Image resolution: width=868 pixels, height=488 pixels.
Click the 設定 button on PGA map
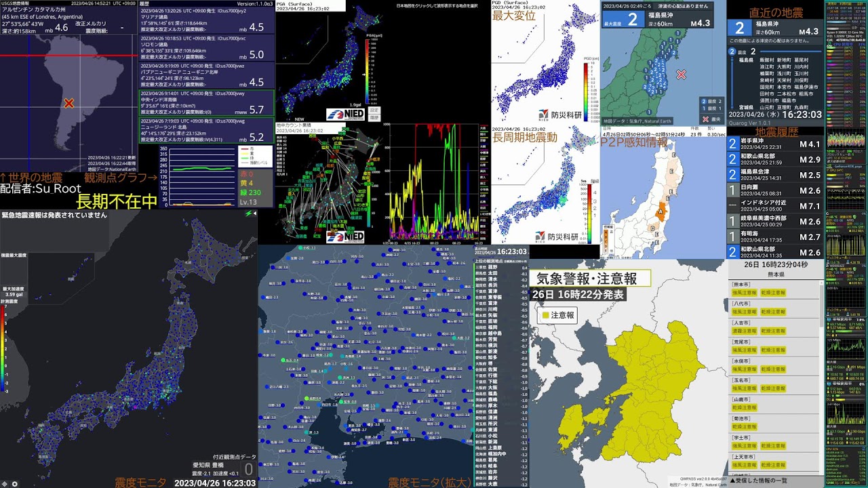pos(374,110)
